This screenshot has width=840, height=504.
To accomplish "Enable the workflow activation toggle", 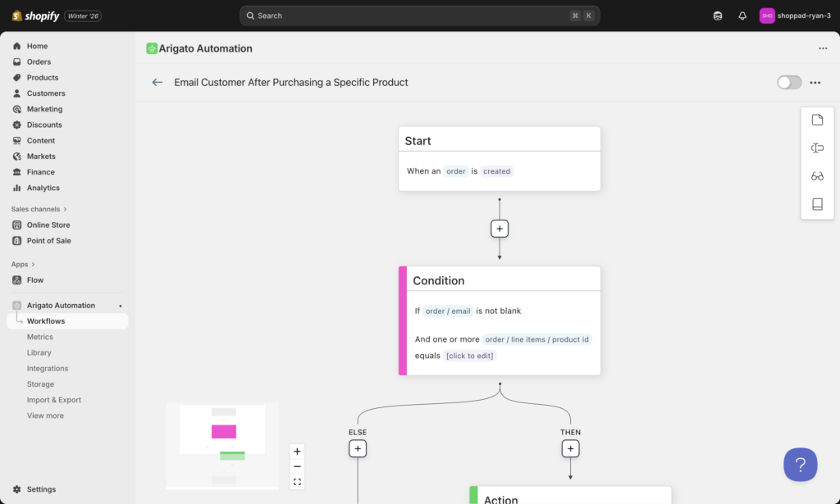I will click(788, 82).
